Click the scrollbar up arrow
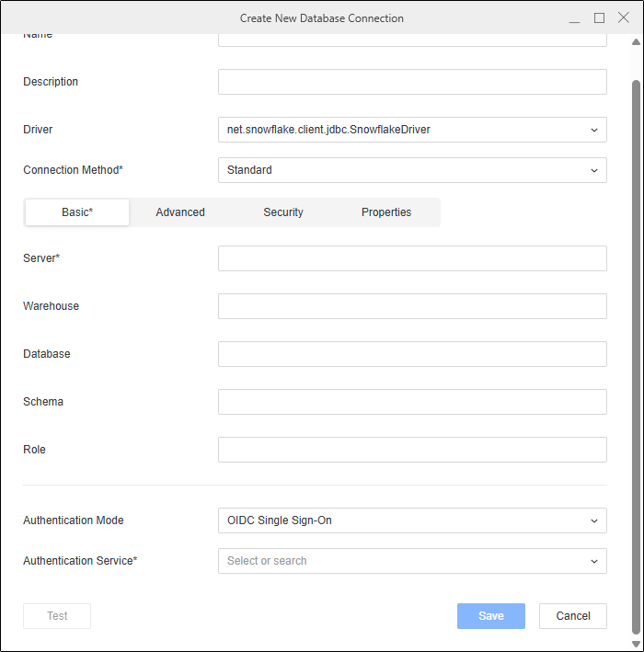This screenshot has width=644, height=652. click(636, 42)
